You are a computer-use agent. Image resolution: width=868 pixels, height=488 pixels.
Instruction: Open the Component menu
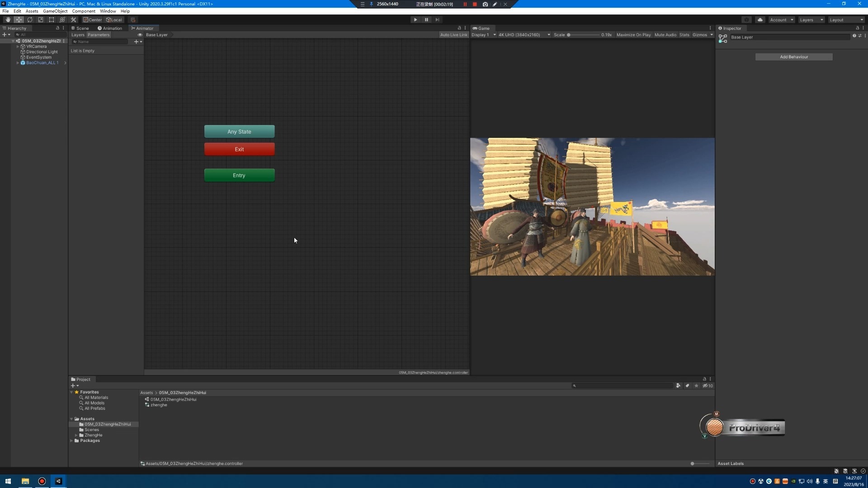[84, 11]
